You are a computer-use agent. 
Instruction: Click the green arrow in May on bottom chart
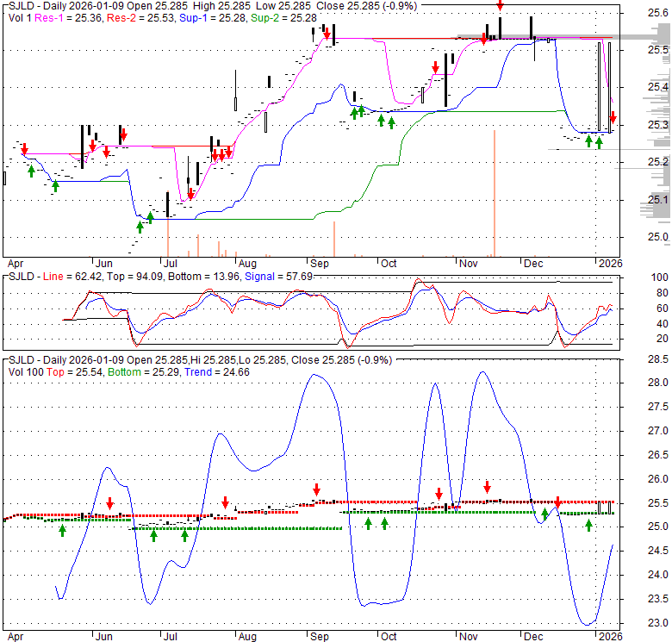(x=62, y=530)
